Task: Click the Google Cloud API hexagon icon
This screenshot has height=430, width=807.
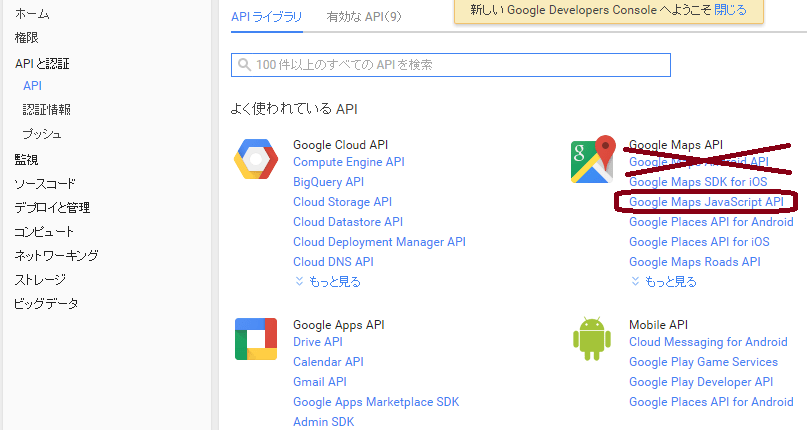Action: coord(256,159)
